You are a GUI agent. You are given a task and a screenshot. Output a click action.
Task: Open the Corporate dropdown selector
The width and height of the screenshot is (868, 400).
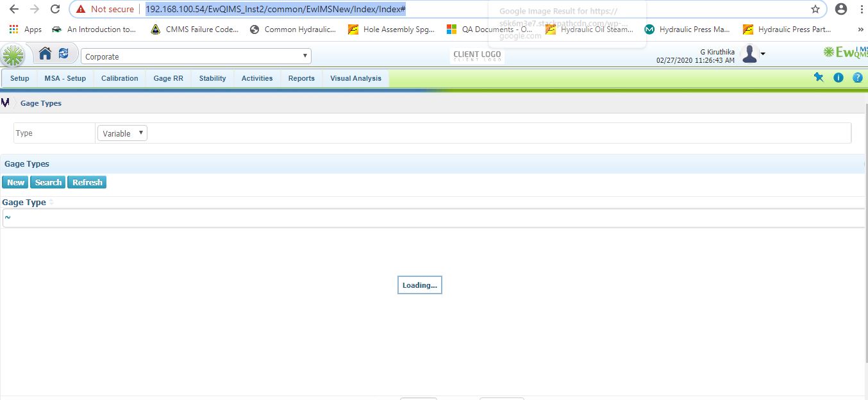(x=196, y=56)
